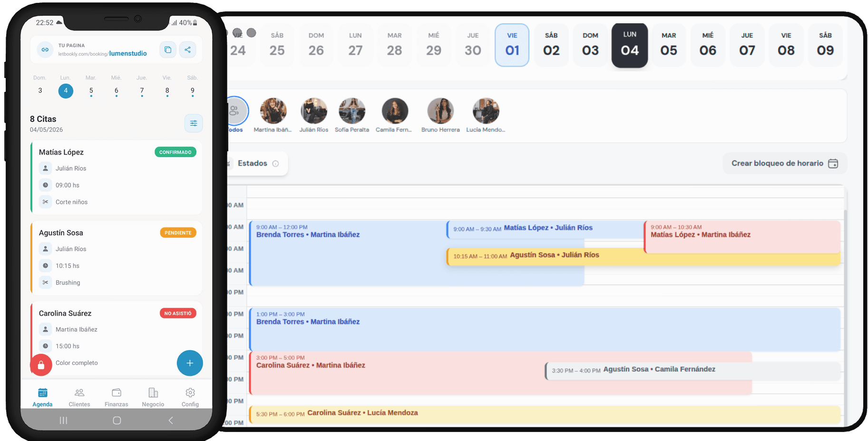Select day 8 Vie. in phone week strip
868x441 pixels.
(167, 86)
